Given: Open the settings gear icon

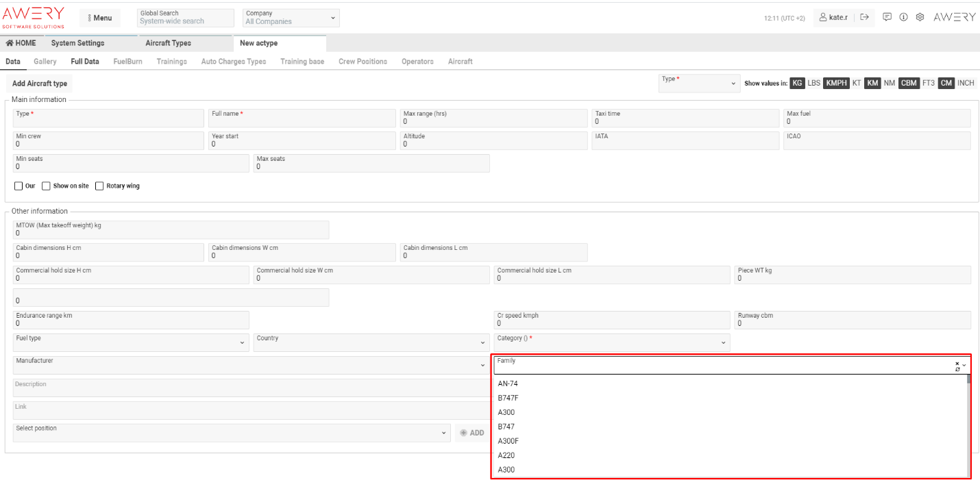Looking at the screenshot, I should (920, 17).
